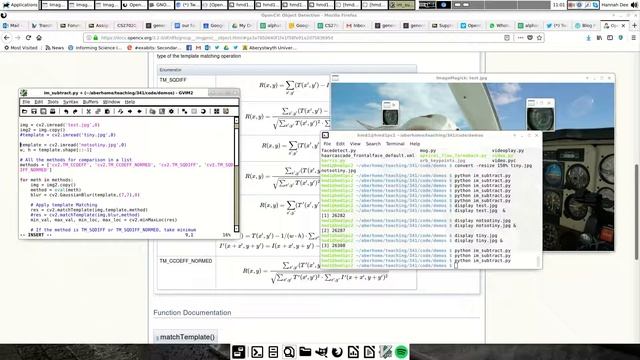Click the Firefox Reload icon

[x=28, y=38]
